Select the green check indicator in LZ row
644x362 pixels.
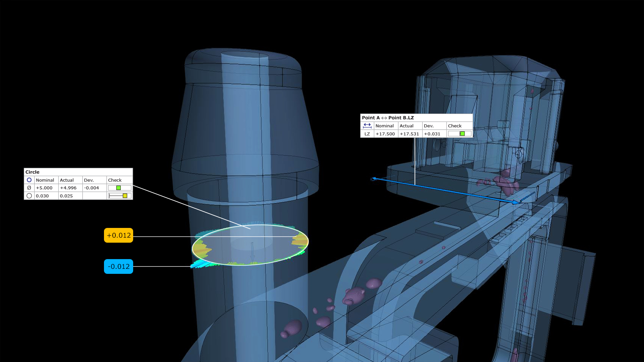(x=462, y=134)
